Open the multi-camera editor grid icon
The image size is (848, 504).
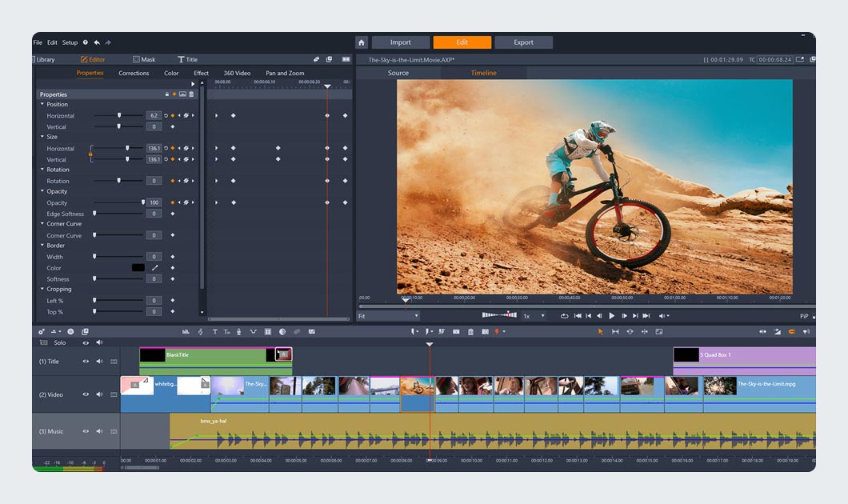click(x=268, y=331)
